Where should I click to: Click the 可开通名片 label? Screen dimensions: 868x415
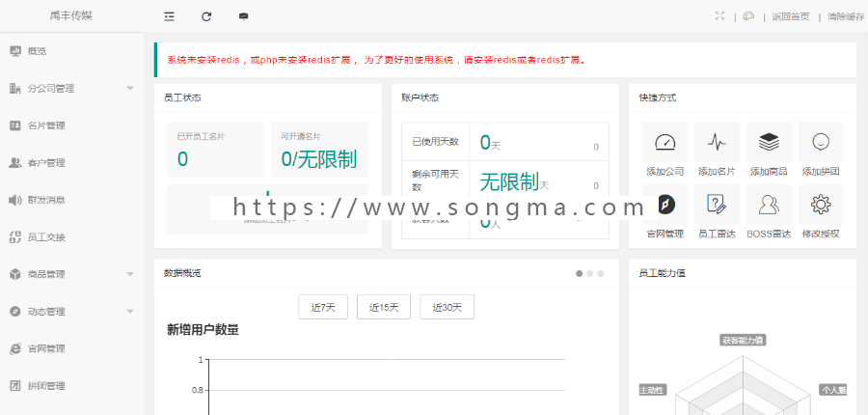[301, 136]
